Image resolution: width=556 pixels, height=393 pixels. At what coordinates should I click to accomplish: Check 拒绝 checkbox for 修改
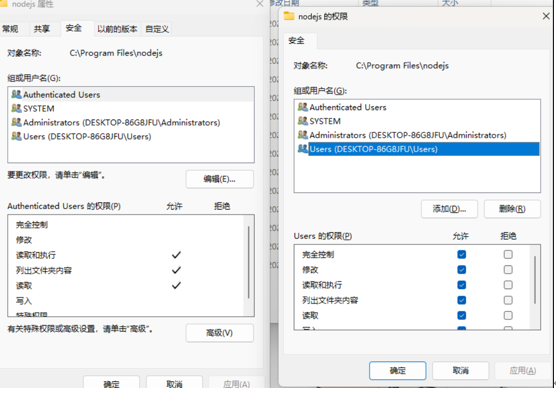[x=508, y=270]
